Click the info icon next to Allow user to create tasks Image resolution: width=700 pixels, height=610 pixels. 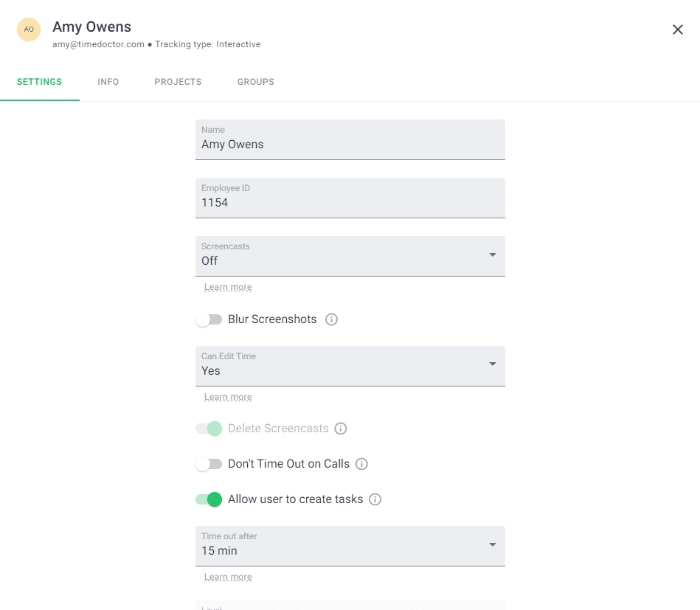point(374,499)
